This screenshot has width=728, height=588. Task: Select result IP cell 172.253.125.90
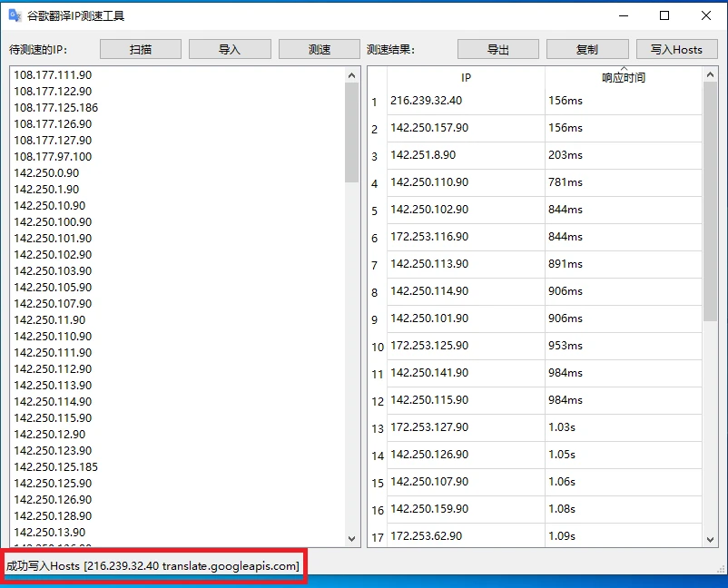tap(467, 346)
